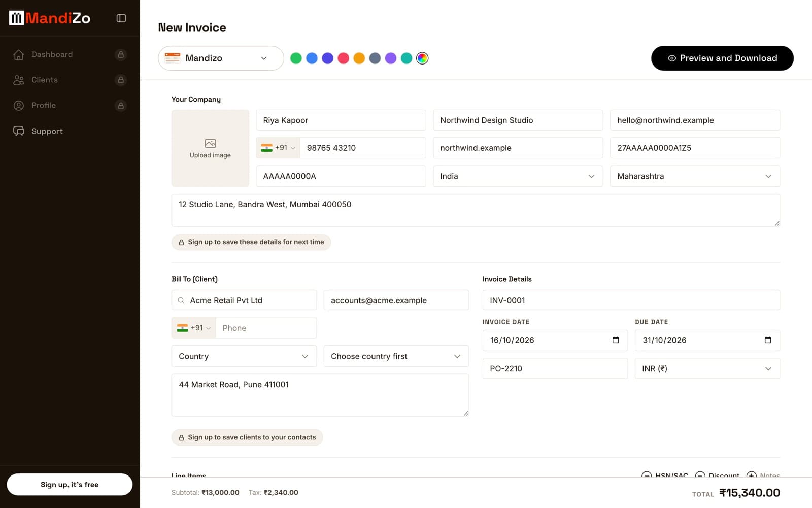812x508 pixels.
Task: Click the PO-2210 field
Action: click(555, 369)
